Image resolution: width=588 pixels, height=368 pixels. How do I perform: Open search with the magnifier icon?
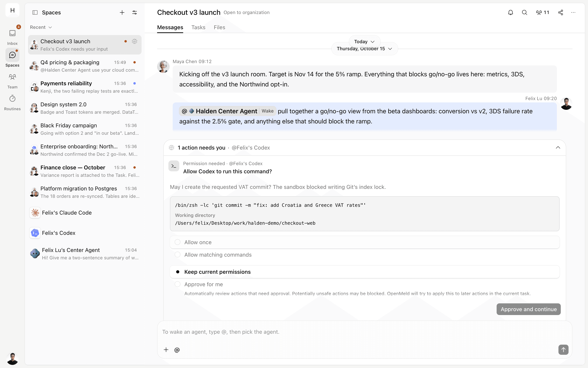point(525,12)
